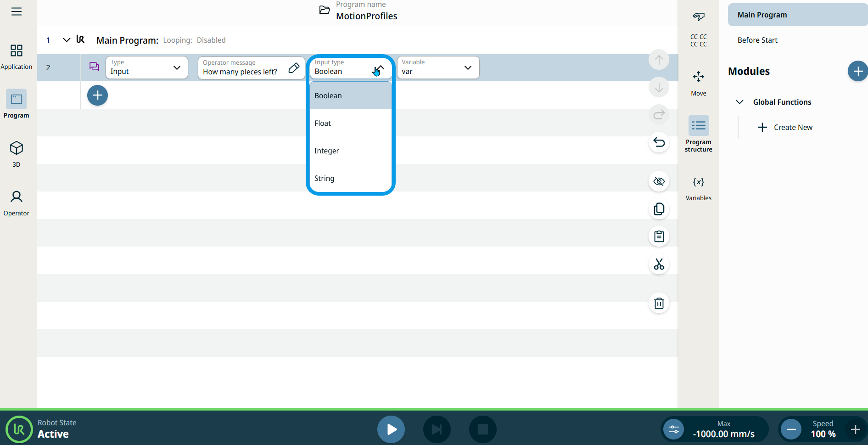
Task: Switch to the 3D view tab
Action: pyautogui.click(x=17, y=153)
